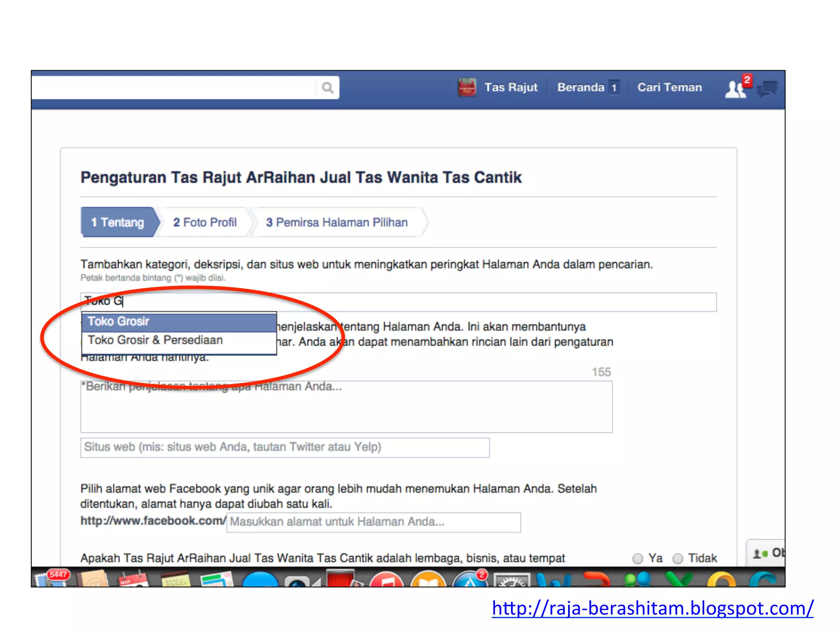Click the Facebook address input field
This screenshot has width=840, height=630.
point(373,522)
